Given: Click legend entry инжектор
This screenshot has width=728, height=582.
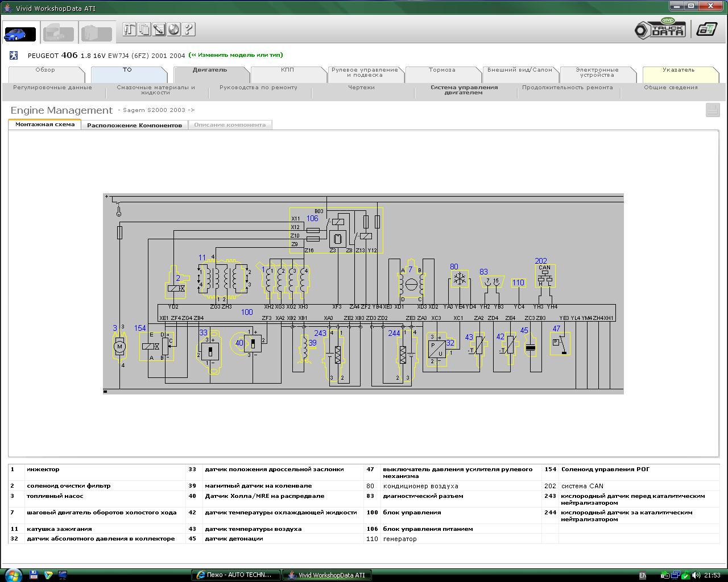Looking at the screenshot, I should click(x=43, y=469).
